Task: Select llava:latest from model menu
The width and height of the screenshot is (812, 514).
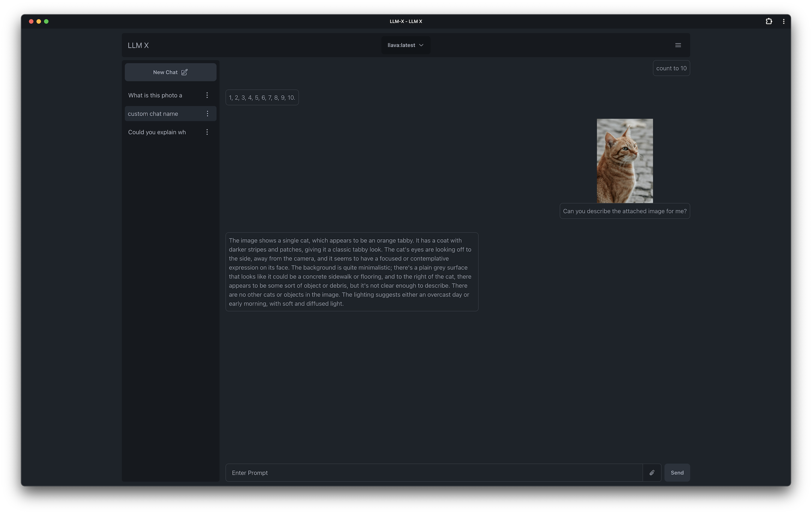Action: [406, 44]
